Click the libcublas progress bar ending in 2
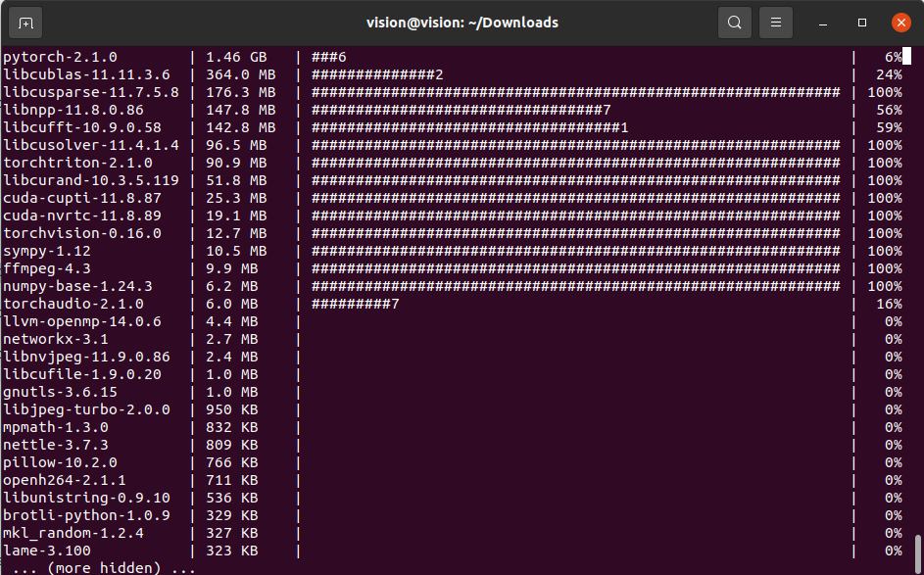 377,74
